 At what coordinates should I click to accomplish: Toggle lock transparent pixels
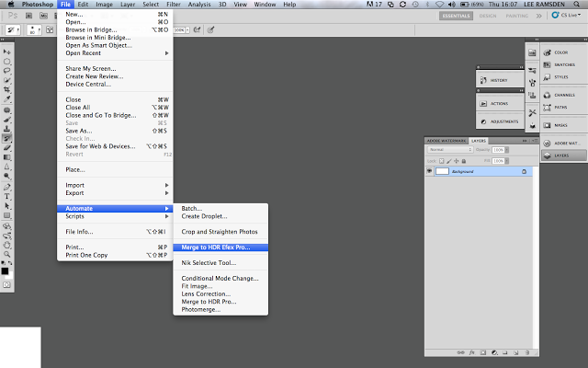point(441,161)
